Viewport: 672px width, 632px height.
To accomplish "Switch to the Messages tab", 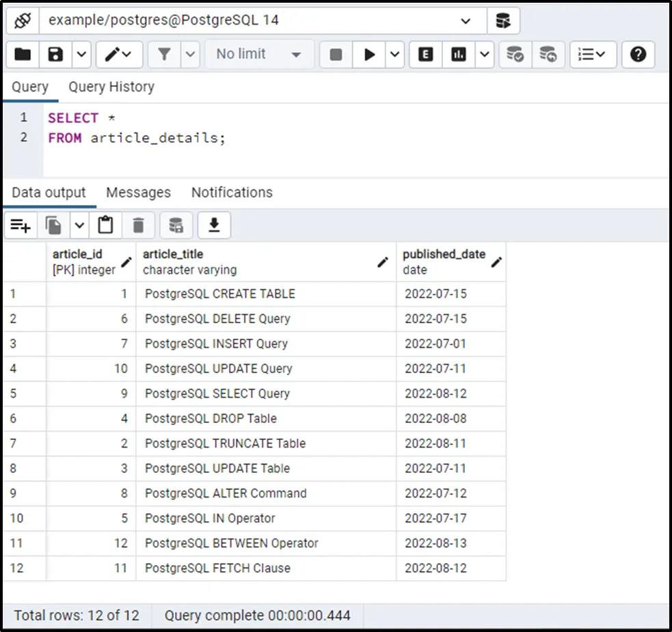I will [x=138, y=193].
